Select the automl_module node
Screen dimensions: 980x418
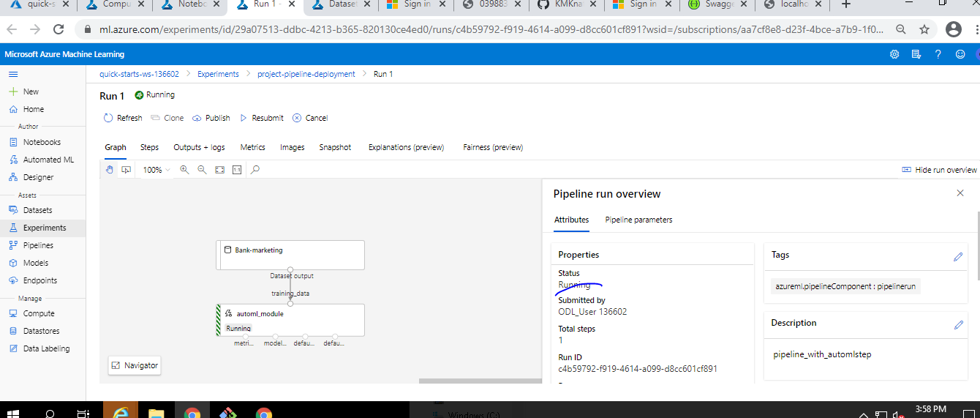290,320
